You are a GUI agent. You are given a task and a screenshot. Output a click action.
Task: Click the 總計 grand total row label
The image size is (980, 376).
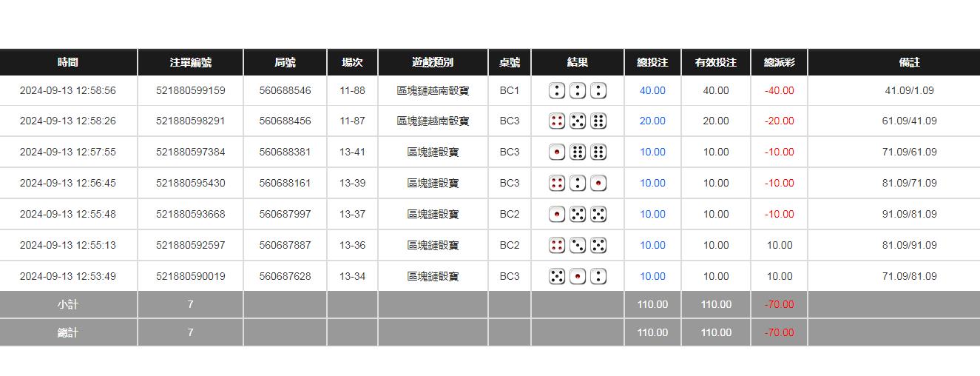67,332
